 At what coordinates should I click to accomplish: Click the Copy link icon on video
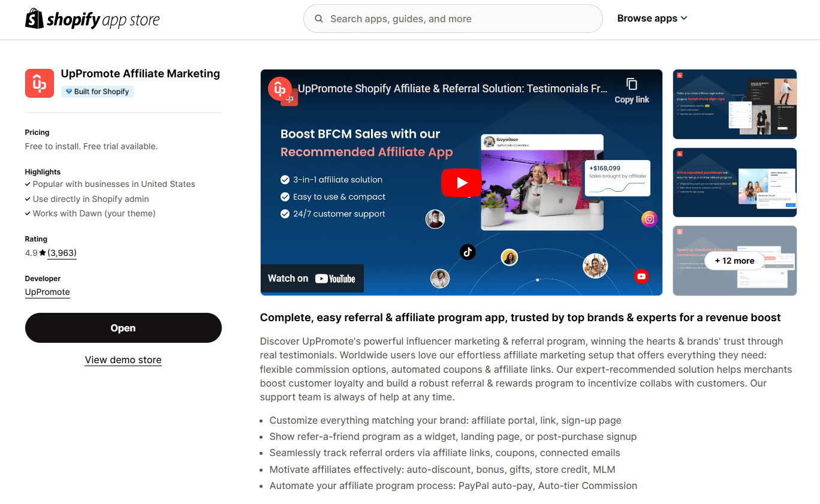point(632,84)
